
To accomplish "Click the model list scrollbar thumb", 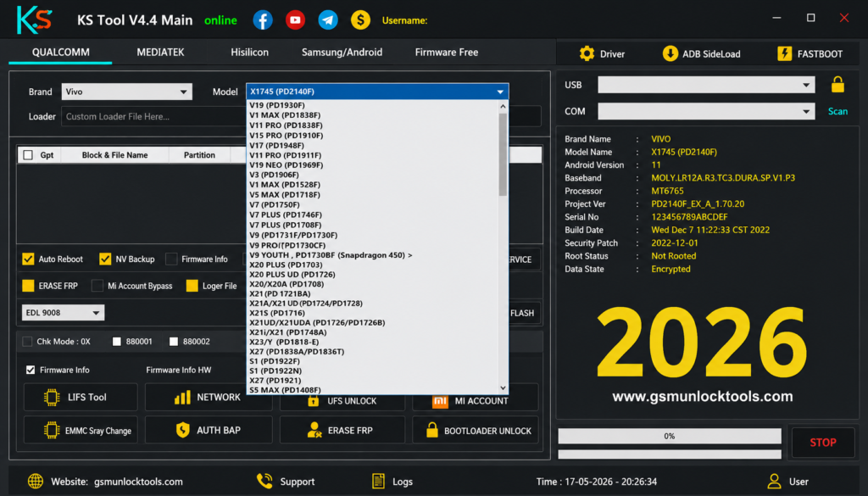I will [503, 154].
